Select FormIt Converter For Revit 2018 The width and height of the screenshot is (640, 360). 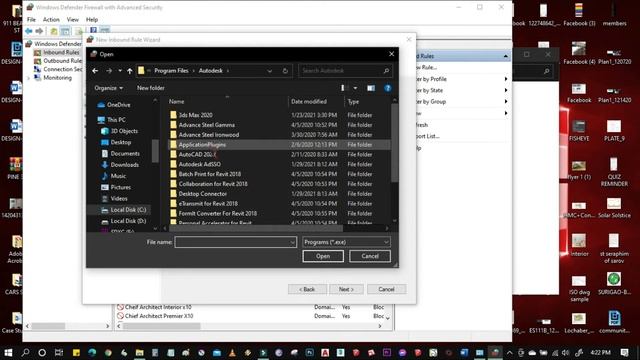[x=218, y=213]
